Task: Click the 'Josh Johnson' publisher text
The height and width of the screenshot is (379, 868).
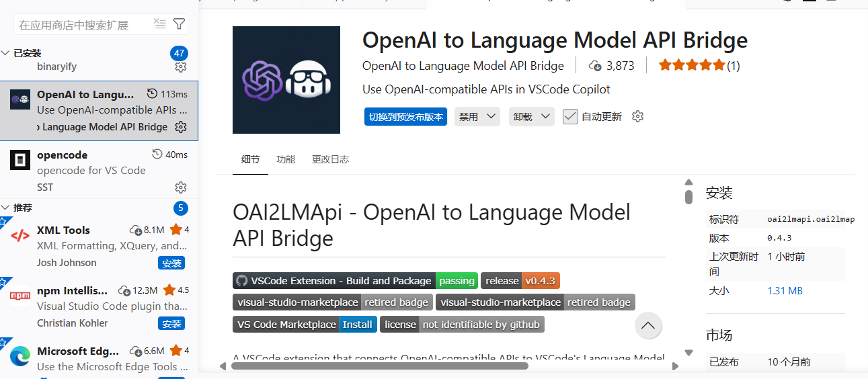Action: tap(67, 263)
